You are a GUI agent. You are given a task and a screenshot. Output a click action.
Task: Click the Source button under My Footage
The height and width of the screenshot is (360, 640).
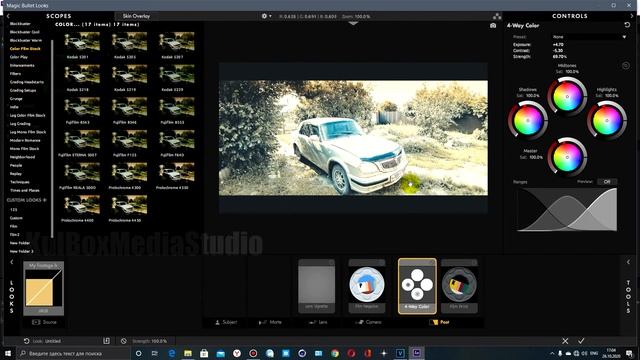[44, 322]
